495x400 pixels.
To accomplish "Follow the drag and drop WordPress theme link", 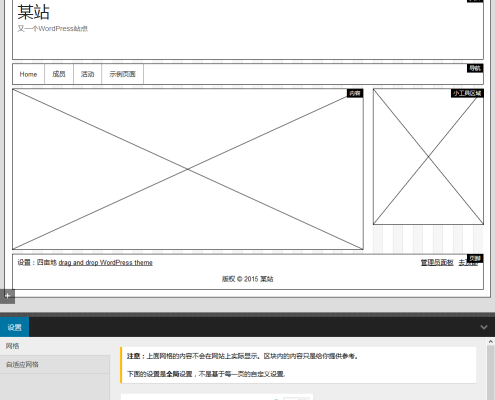I will click(x=106, y=263).
